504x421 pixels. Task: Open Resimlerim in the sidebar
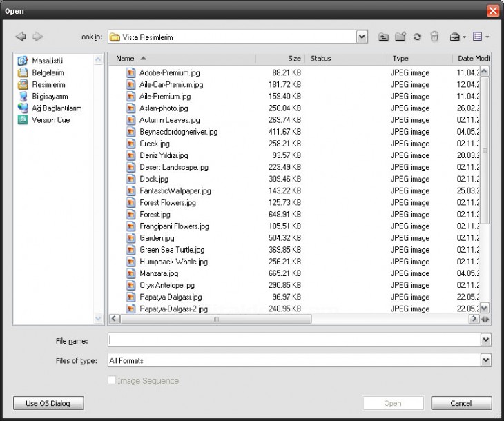pos(48,84)
